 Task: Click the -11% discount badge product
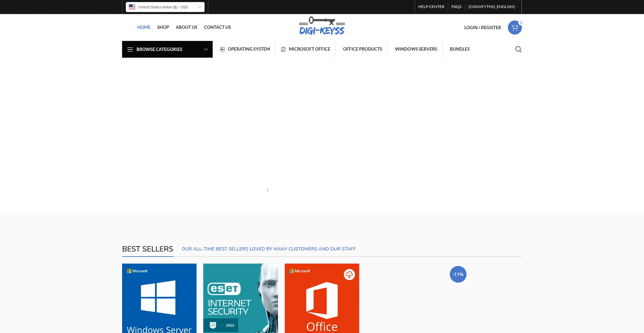(x=458, y=274)
